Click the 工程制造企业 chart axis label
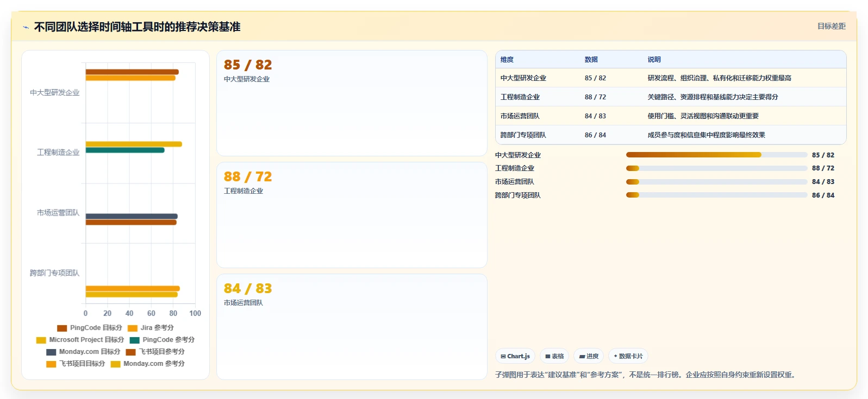The height and width of the screenshot is (399, 868). pos(58,153)
